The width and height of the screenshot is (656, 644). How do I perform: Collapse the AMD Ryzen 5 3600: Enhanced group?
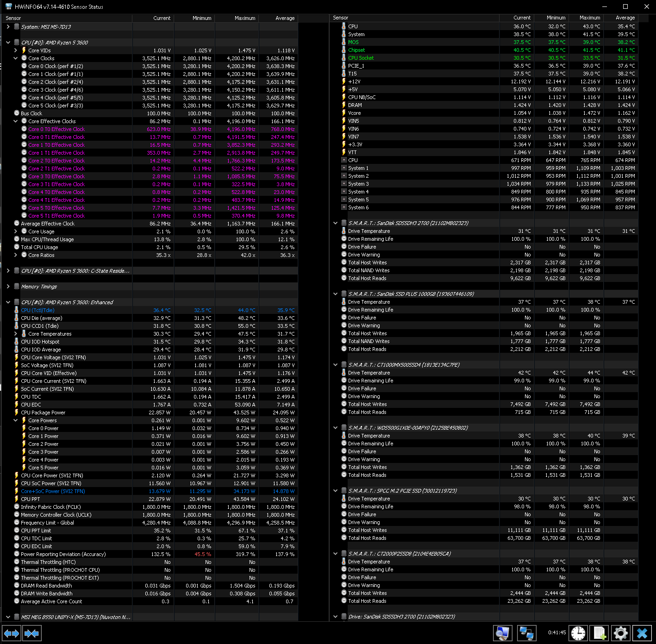click(8, 302)
